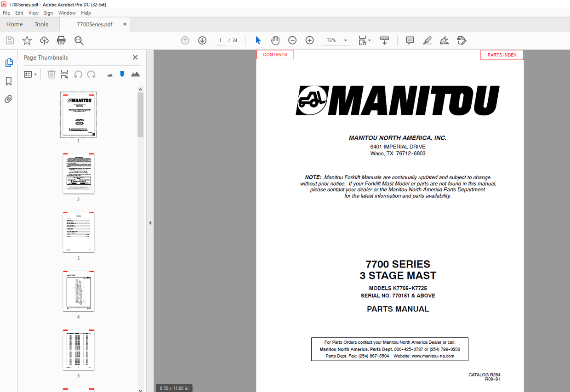Switch to the Selection tool
The height and width of the screenshot is (392, 570).
pos(258,40)
